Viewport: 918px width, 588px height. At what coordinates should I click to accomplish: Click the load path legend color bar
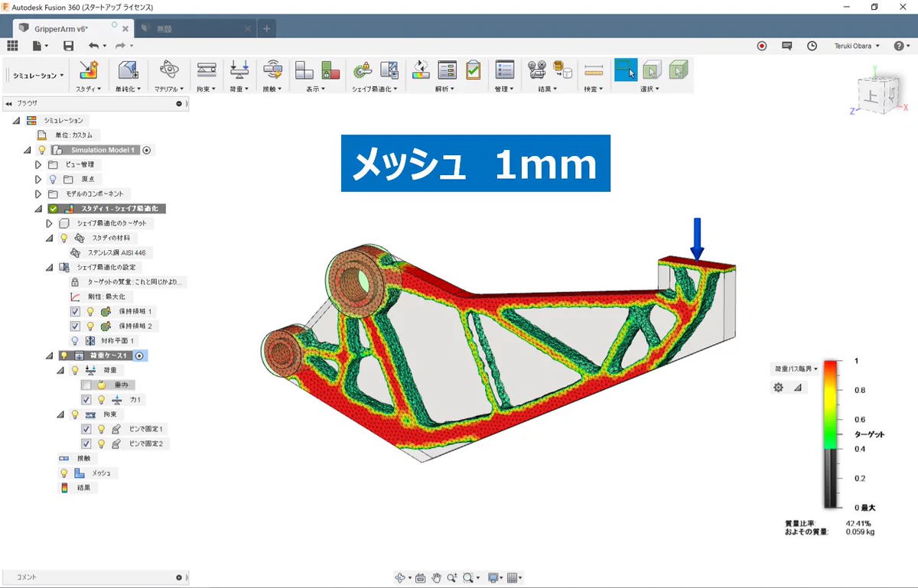pos(831,434)
